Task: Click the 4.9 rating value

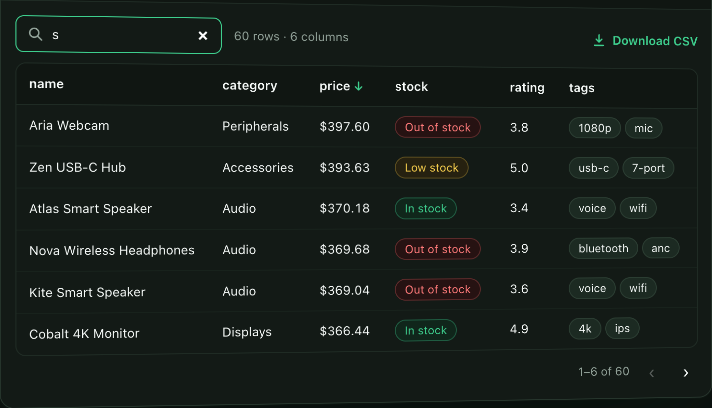Action: click(519, 329)
